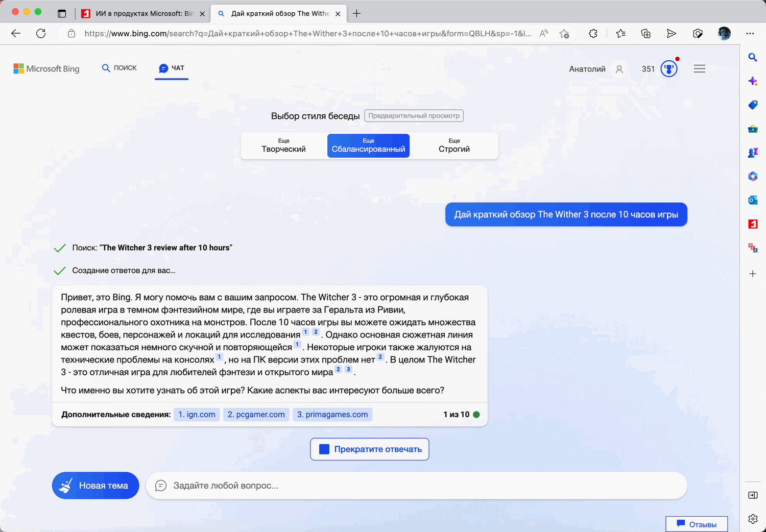Open the Favorites list icon
This screenshot has width=766, height=532.
pyautogui.click(x=620, y=34)
